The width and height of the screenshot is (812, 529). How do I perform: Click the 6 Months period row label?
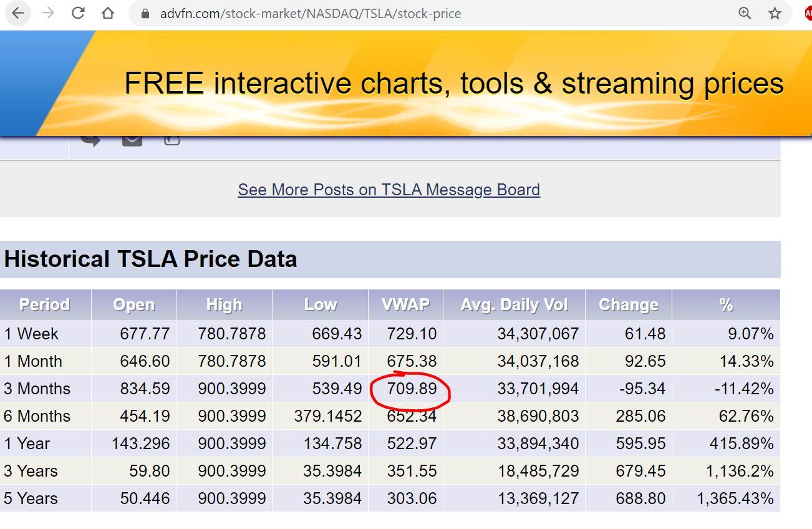[37, 416]
